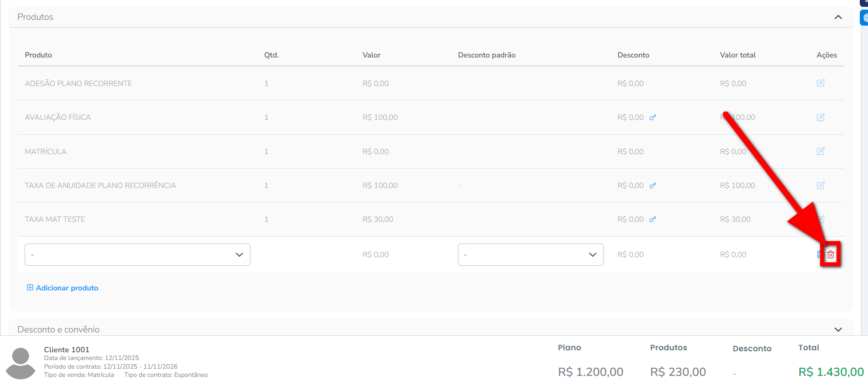Edit TAXA DE ANUIDADE PLANO RECORRÊNCIA row

point(820,186)
